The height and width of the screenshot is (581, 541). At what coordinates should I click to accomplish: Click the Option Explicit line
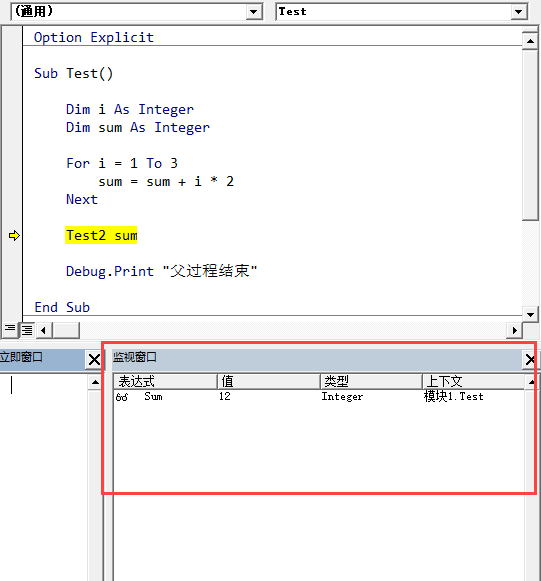(94, 37)
